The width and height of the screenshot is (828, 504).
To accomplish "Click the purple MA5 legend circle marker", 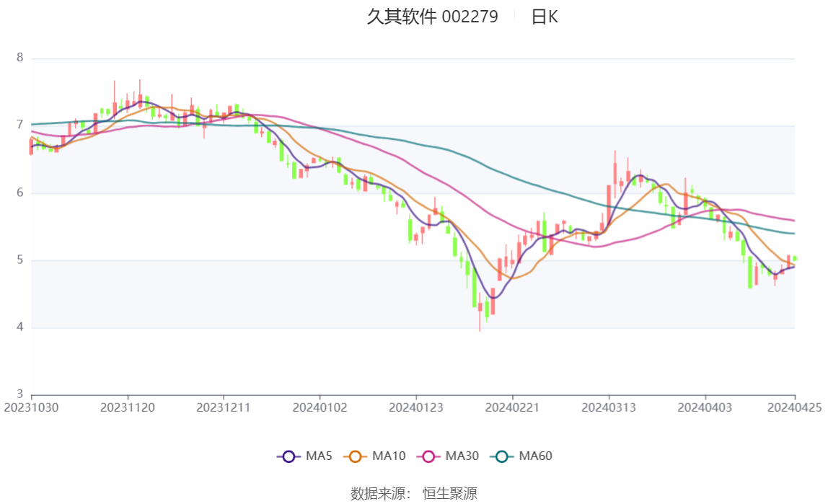I will pyautogui.click(x=289, y=456).
